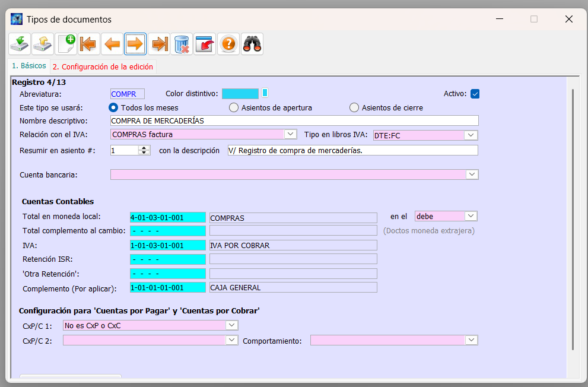Click the new record icon with green plus
Screen dimensions: 588x387
[66, 44]
